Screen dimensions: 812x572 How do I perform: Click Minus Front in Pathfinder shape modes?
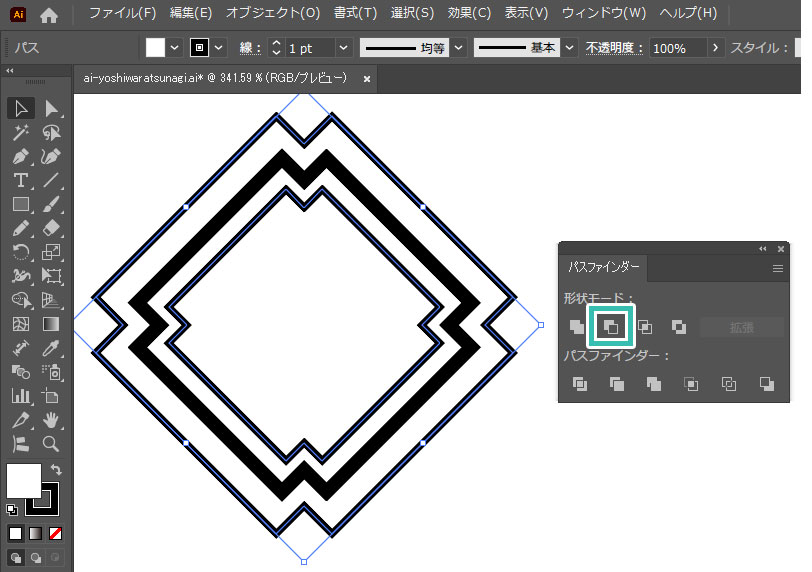[610, 326]
